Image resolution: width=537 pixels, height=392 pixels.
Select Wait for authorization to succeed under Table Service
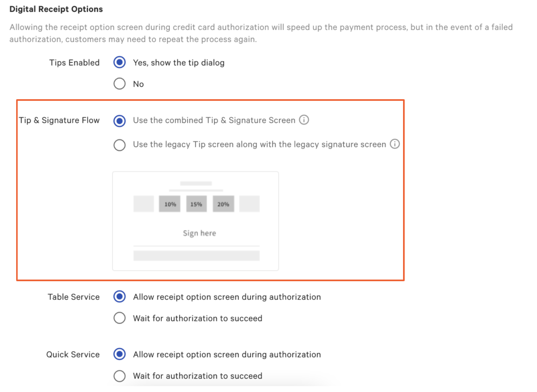119,318
